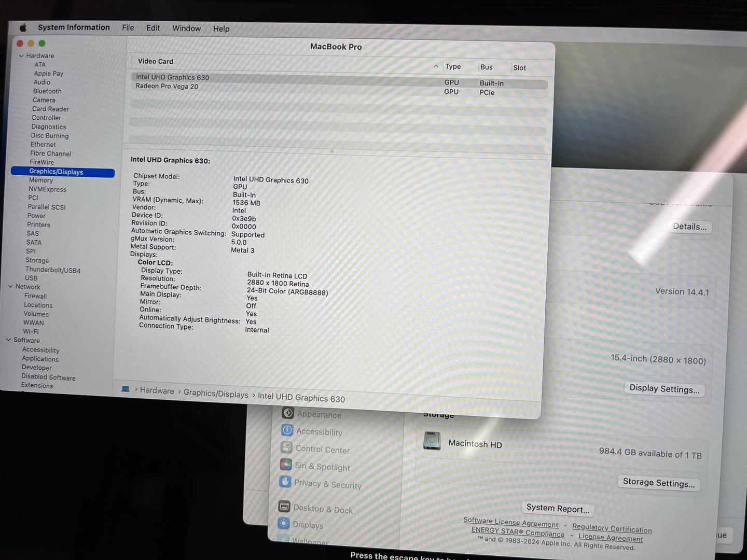The image size is (747, 560).
Task: Open Desktop & Dock settings icon
Action: [x=284, y=507]
